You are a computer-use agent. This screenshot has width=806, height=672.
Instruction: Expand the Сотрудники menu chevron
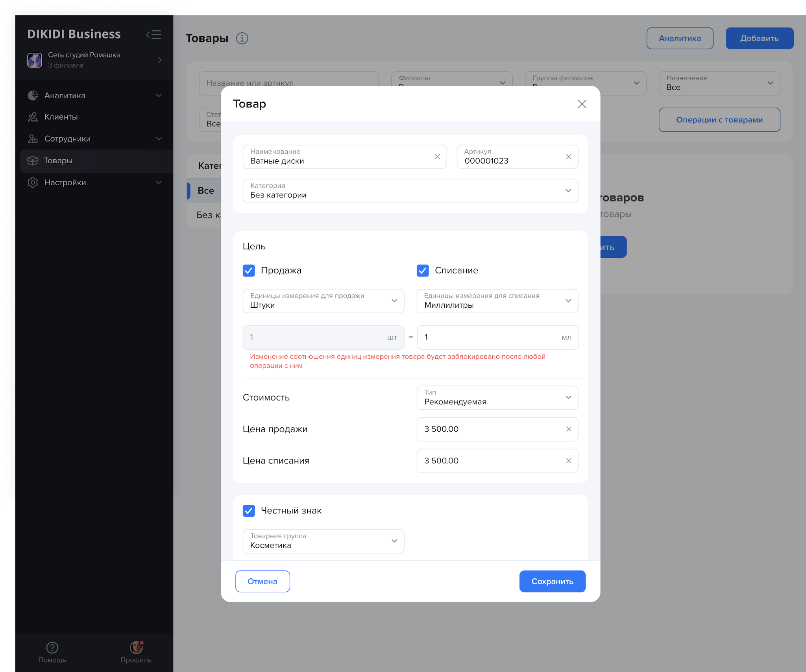pyautogui.click(x=159, y=138)
